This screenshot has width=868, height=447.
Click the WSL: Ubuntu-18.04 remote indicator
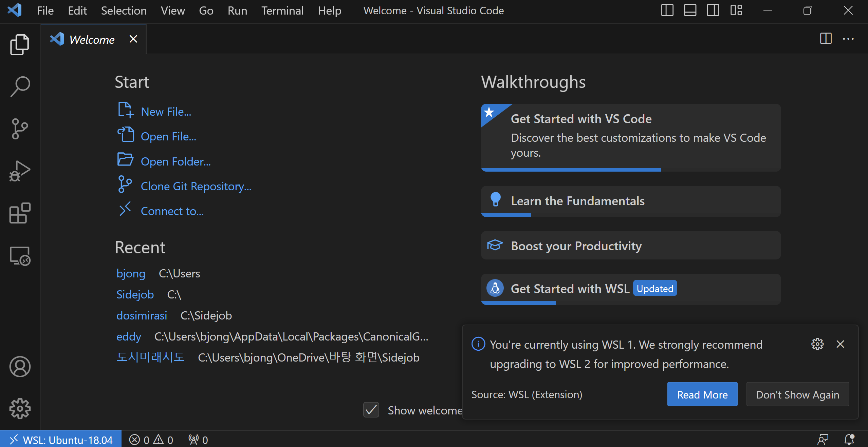point(61,440)
